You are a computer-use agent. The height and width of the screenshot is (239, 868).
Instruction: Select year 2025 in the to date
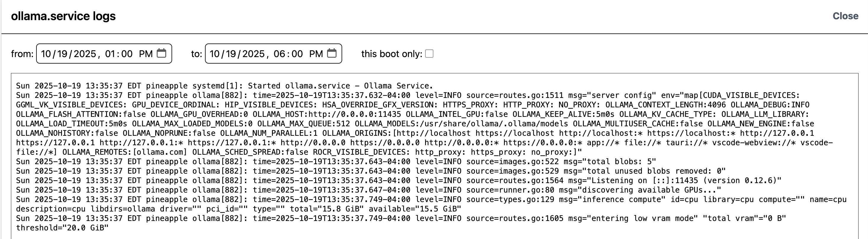(x=254, y=54)
